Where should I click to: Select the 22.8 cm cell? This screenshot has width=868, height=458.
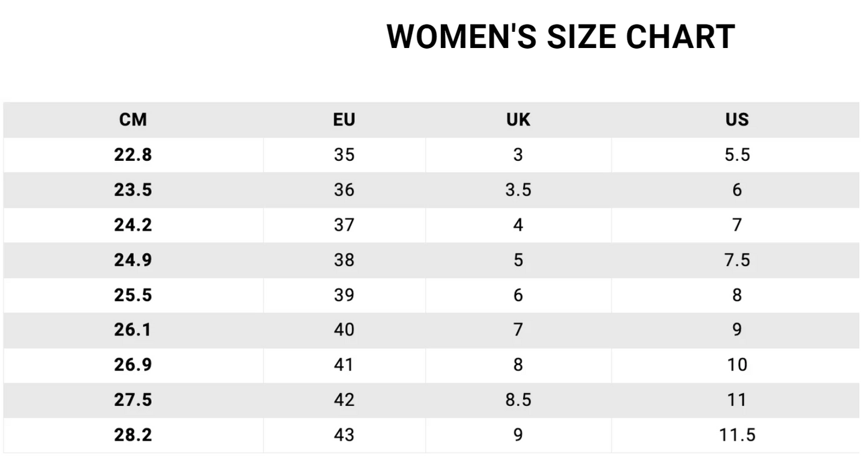point(133,155)
